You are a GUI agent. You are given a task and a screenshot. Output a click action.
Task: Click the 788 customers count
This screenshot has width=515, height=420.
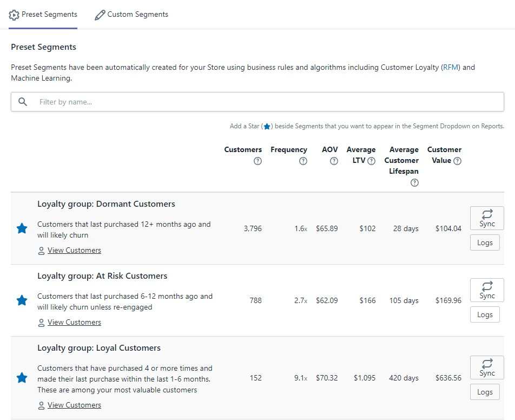point(255,301)
